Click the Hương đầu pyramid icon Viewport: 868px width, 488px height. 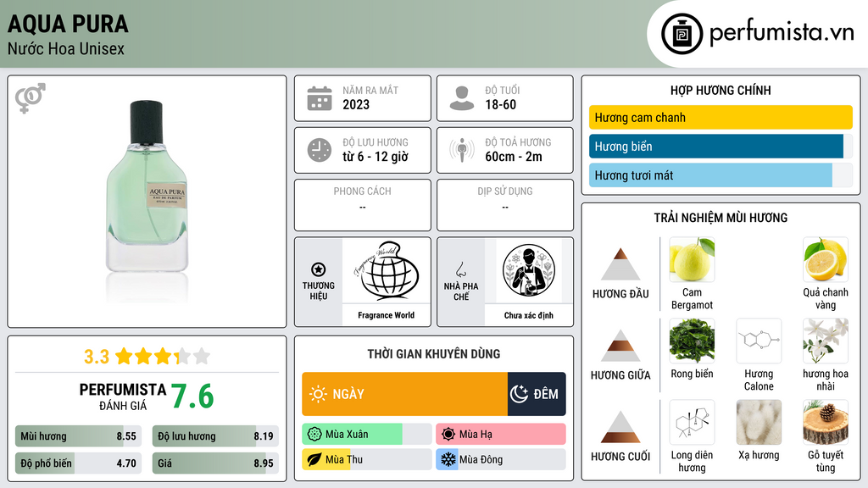click(620, 264)
